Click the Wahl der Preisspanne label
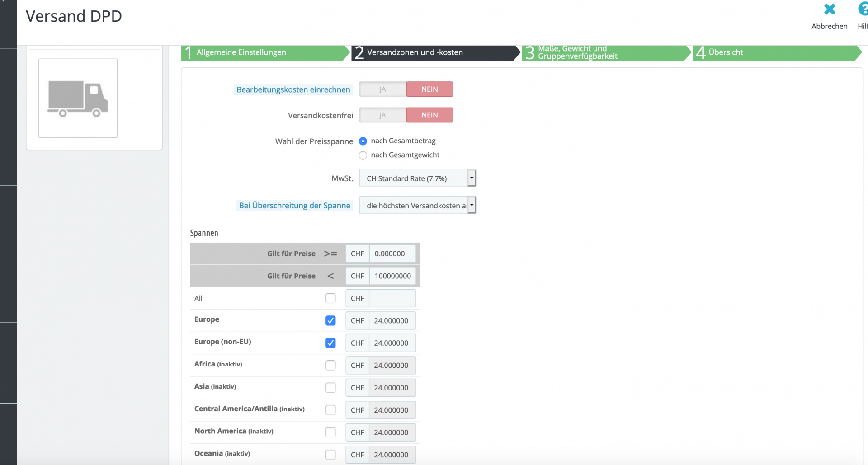Image resolution: width=868 pixels, height=465 pixels. [314, 141]
